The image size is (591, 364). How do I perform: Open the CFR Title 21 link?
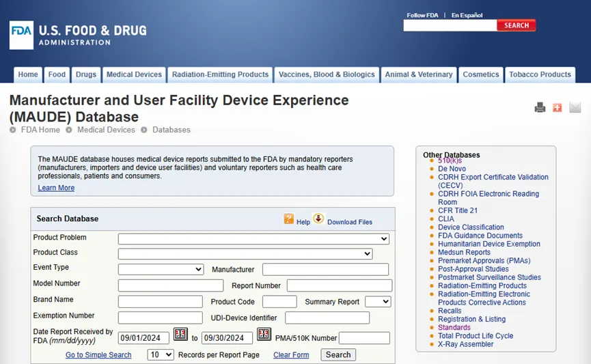458,210
